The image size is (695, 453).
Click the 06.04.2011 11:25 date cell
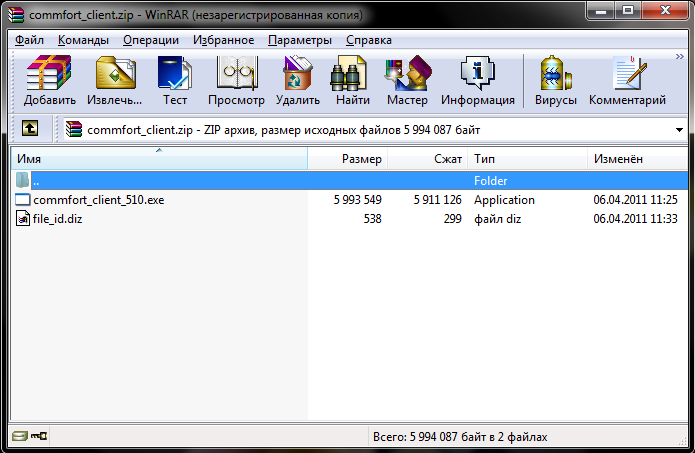pos(635,200)
